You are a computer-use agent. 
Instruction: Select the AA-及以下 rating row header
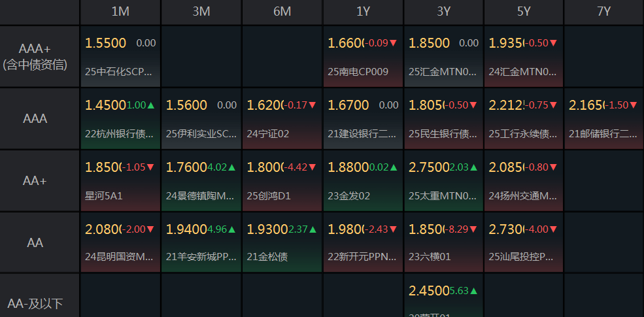coord(35,303)
